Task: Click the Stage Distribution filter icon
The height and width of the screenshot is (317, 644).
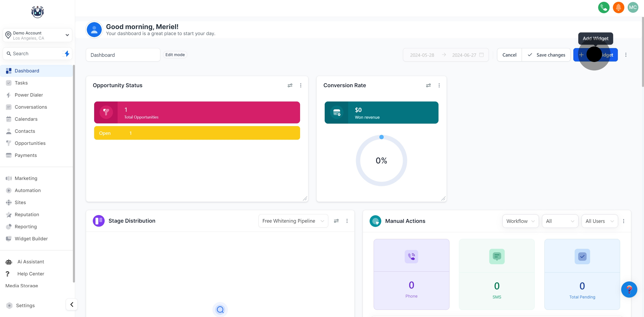Action: click(336, 221)
